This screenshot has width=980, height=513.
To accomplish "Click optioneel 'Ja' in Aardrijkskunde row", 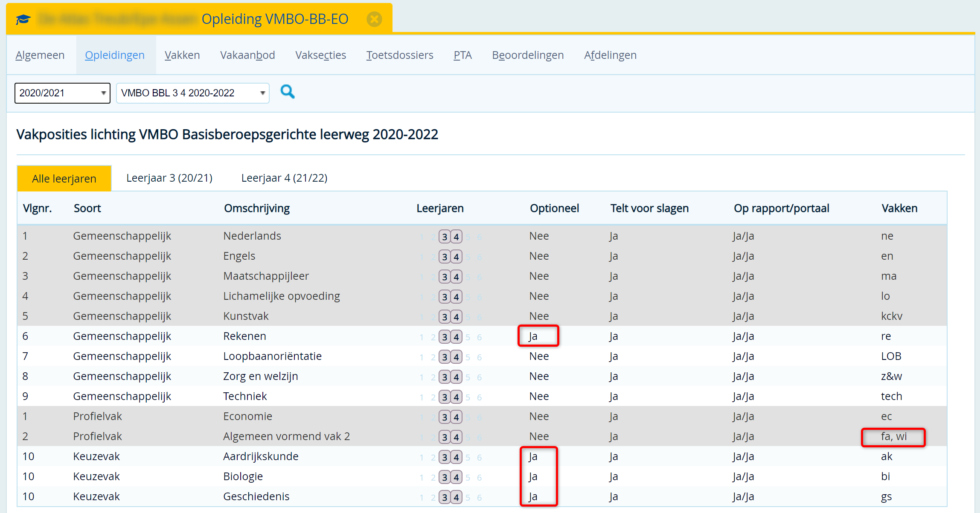I will pyautogui.click(x=533, y=456).
